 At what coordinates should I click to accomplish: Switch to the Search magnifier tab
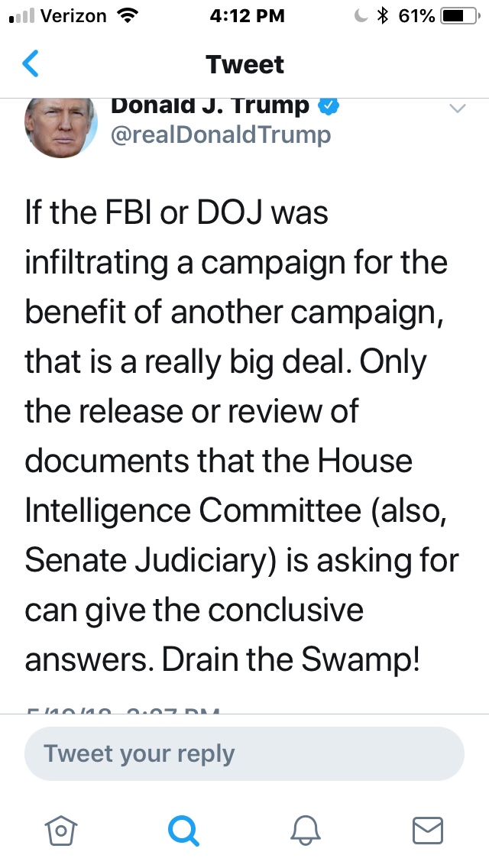tap(183, 829)
